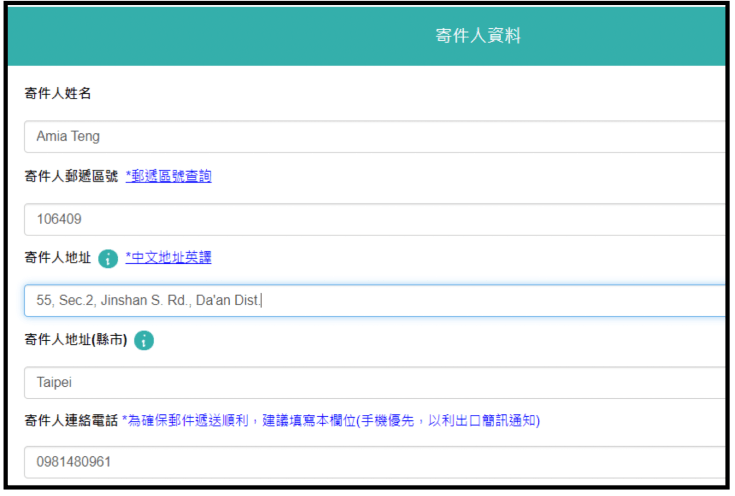
Task: Click the 寄件人連絡電話 label text
Action: click(x=71, y=421)
